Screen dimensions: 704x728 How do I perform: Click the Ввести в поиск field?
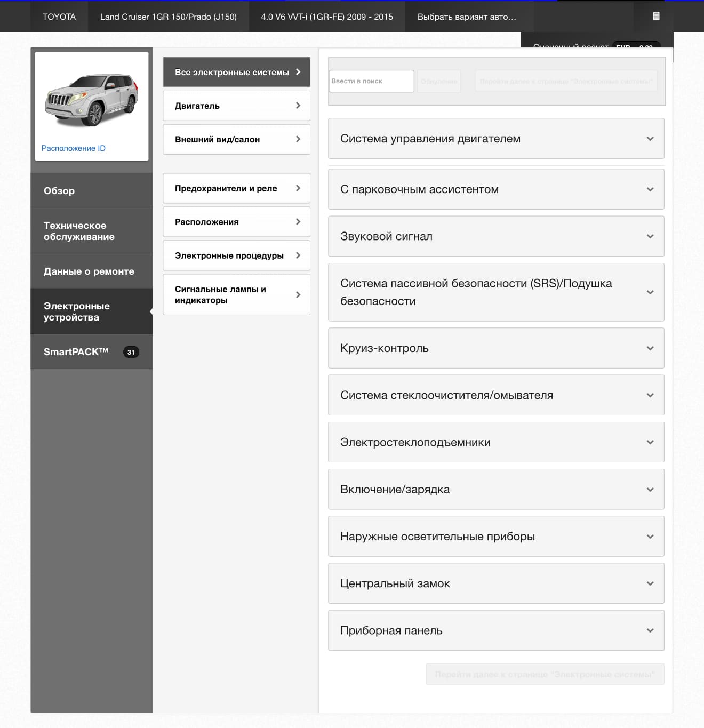pyautogui.click(x=372, y=81)
